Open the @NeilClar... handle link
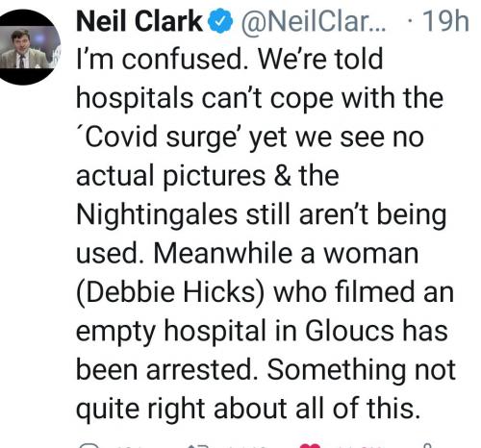 click(x=313, y=22)
